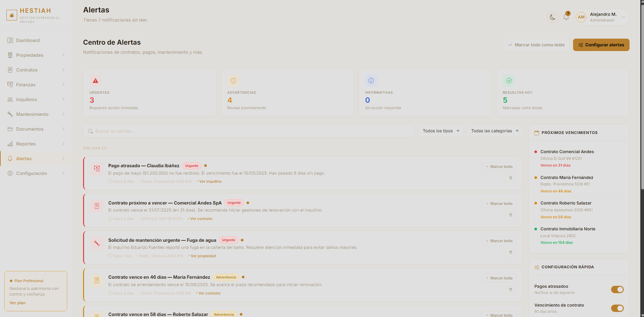The width and height of the screenshot is (644, 317).
Task: Open Contrato Comercial Andes upcoming expiration
Action: 579,158
